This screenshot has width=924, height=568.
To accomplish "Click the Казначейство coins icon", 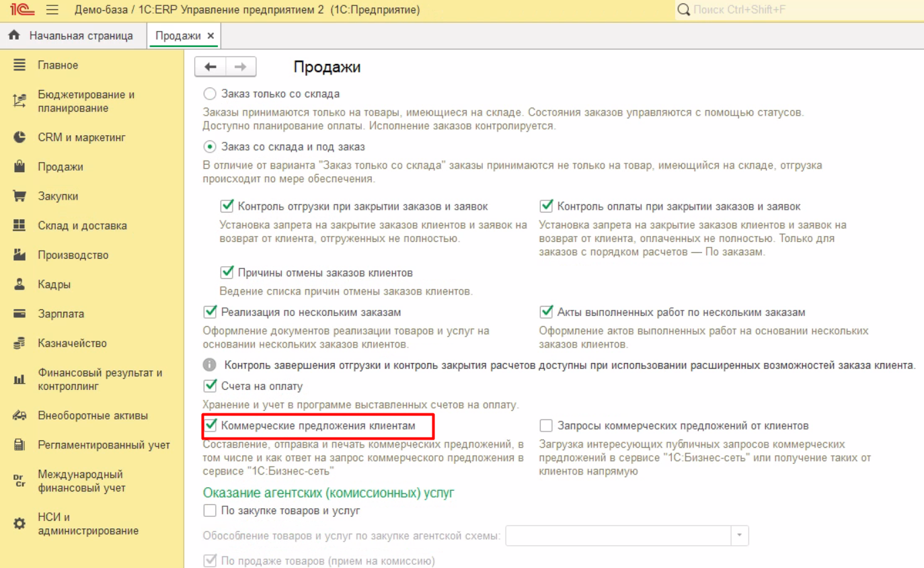I will coord(20,343).
